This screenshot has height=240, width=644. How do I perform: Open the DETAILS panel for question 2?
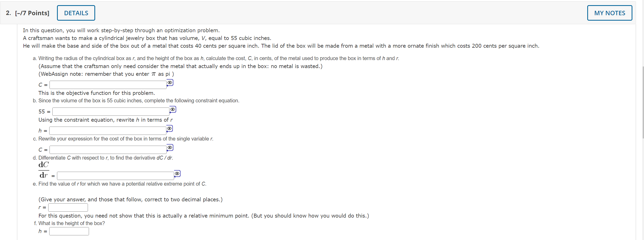pyautogui.click(x=76, y=13)
